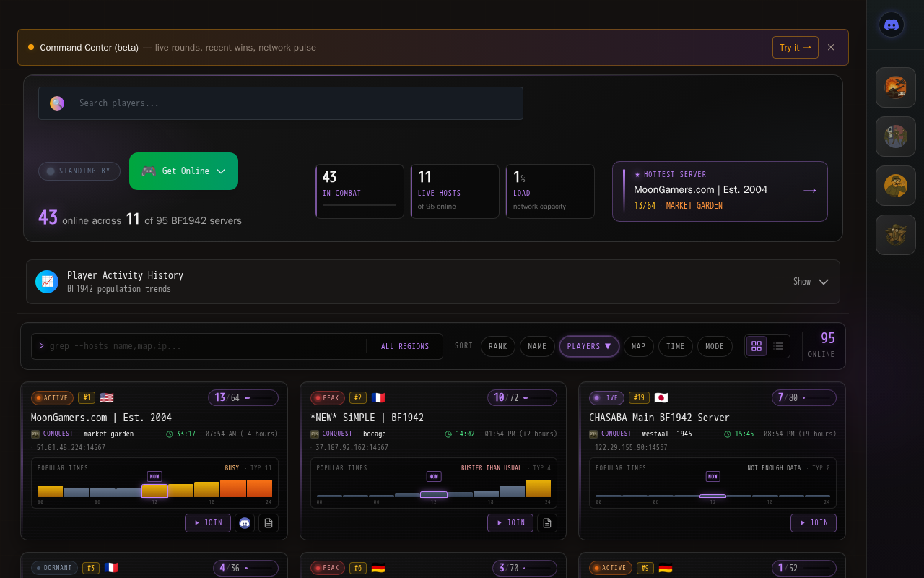Open document icon on *NEW* SiMPLE card

[547, 523]
